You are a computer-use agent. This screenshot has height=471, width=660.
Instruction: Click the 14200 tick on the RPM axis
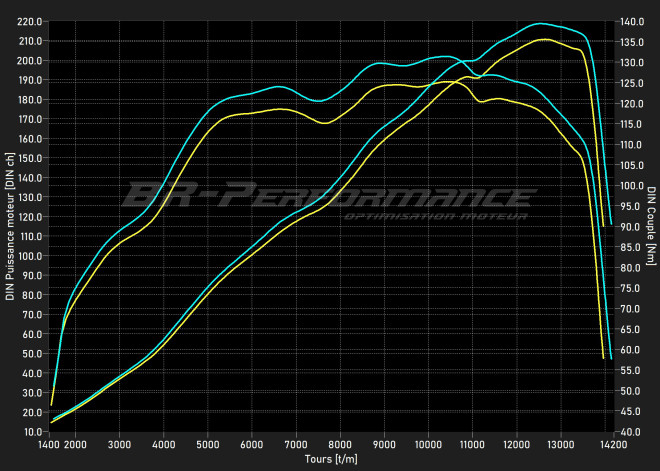(610, 444)
